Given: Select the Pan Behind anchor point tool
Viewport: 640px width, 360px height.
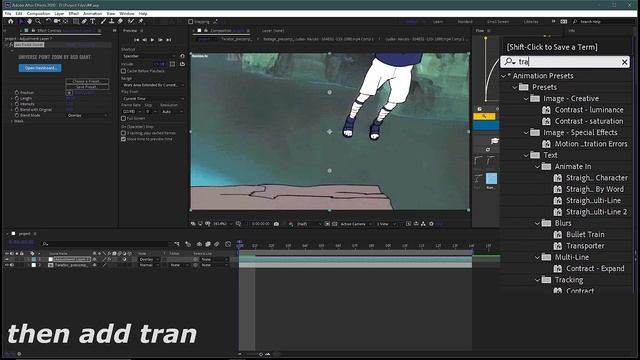Looking at the screenshot, I should click(66, 22).
